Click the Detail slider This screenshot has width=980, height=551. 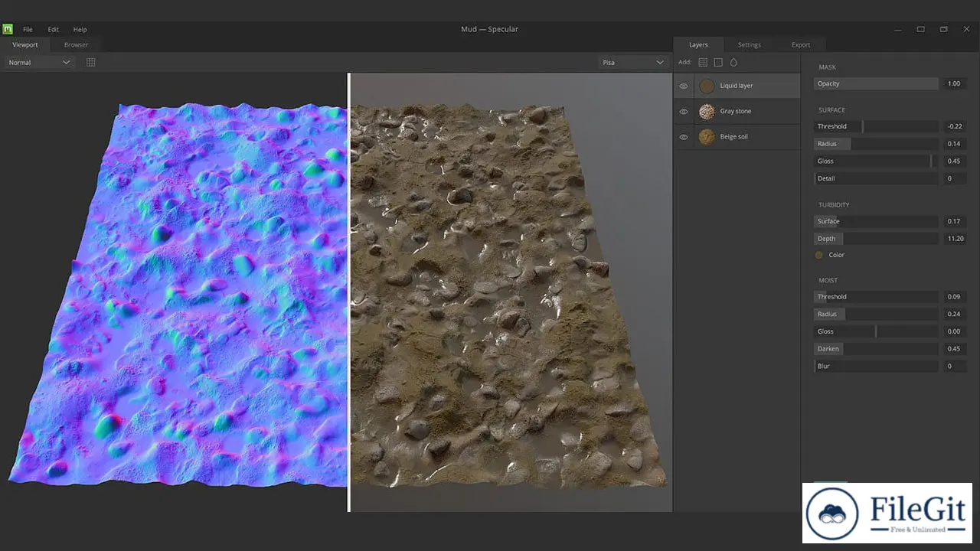click(x=876, y=178)
